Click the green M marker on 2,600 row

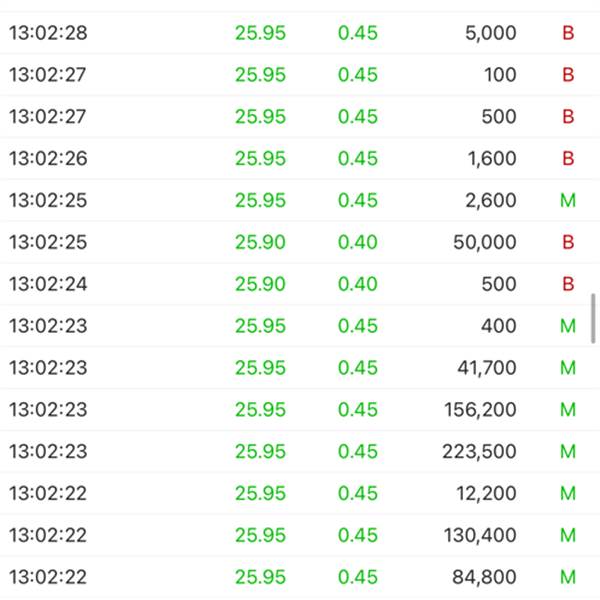click(568, 201)
